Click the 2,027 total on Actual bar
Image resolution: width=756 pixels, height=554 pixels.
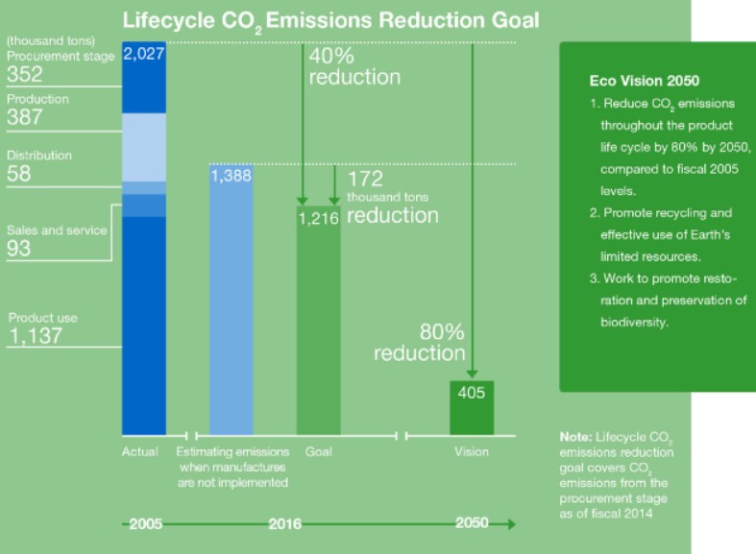click(x=144, y=55)
